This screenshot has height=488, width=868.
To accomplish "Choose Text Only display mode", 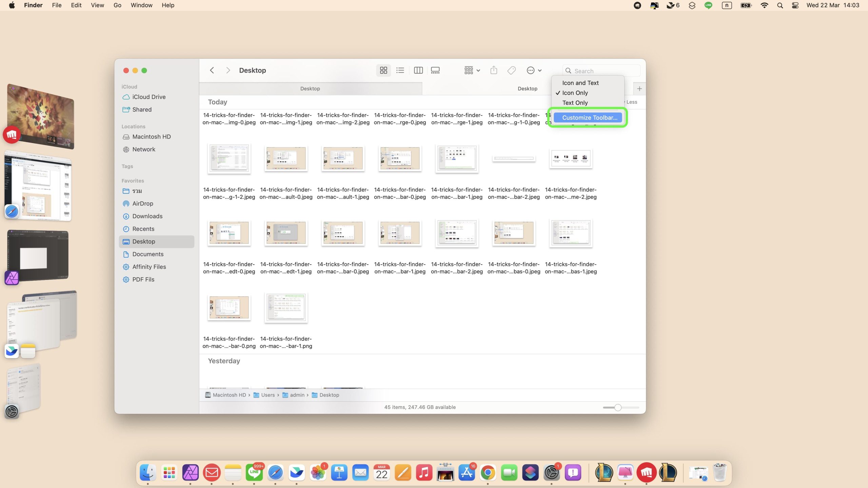I will (575, 103).
